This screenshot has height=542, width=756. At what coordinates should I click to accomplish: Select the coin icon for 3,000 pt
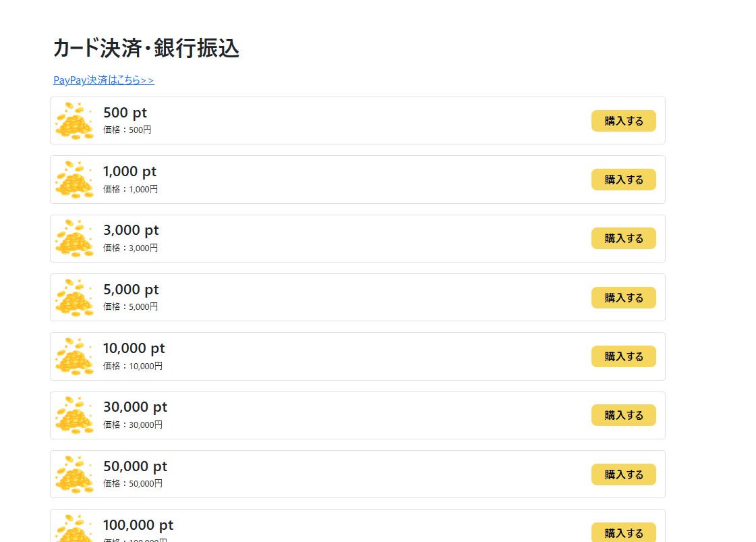tap(74, 238)
